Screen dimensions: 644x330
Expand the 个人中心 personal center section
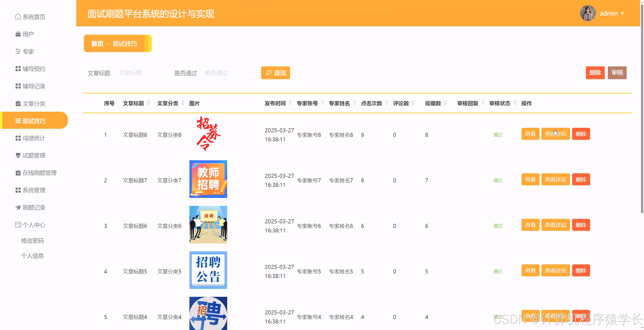(33, 225)
